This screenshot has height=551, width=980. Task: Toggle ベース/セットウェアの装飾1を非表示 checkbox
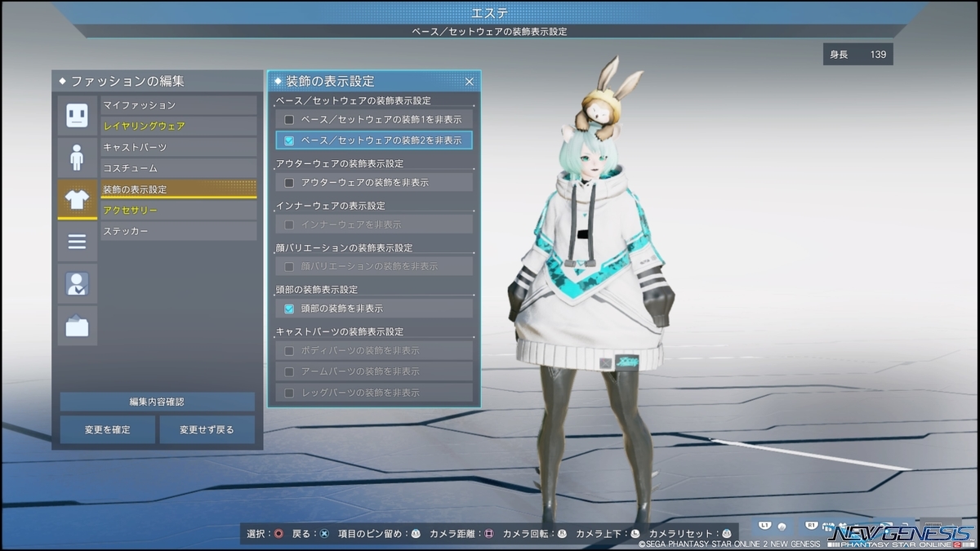289,119
